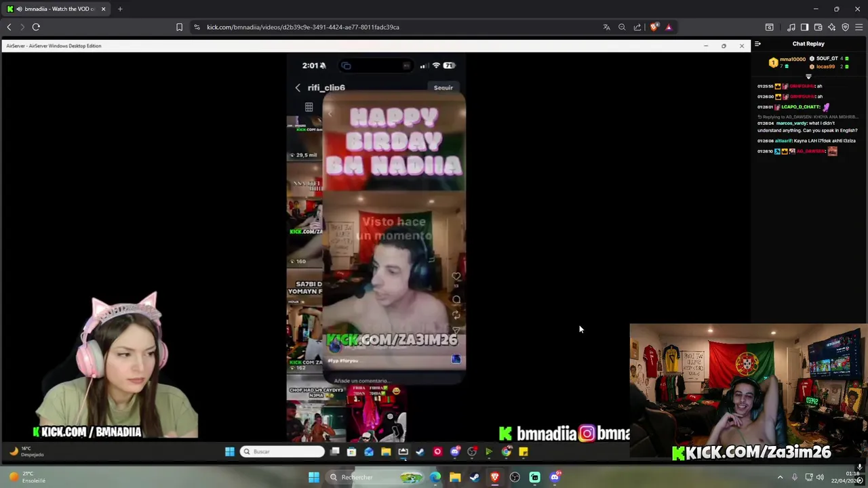Open the Windows Start menu beside Rechercher
The height and width of the screenshot is (488, 868).
[314, 477]
